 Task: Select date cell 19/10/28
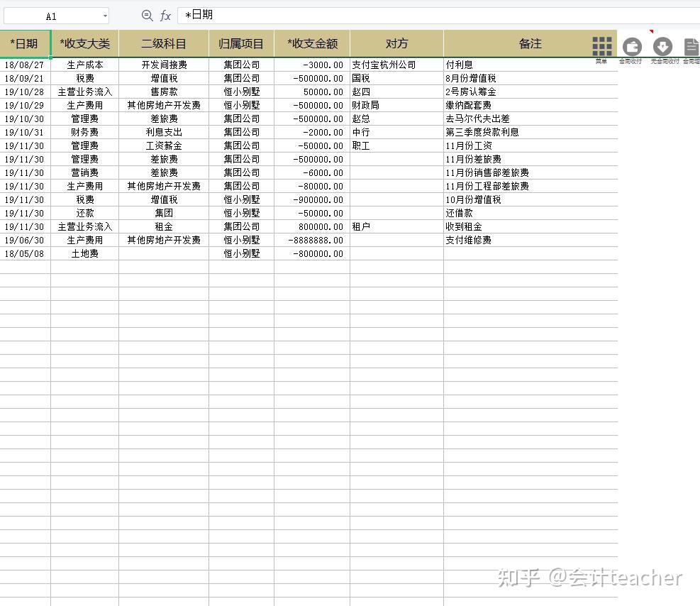coord(25,92)
